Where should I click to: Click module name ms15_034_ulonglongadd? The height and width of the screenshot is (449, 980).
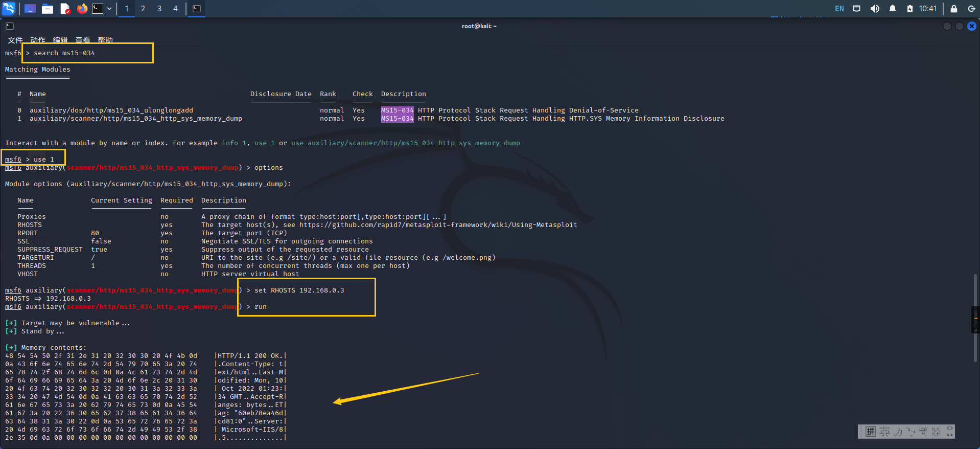point(111,110)
